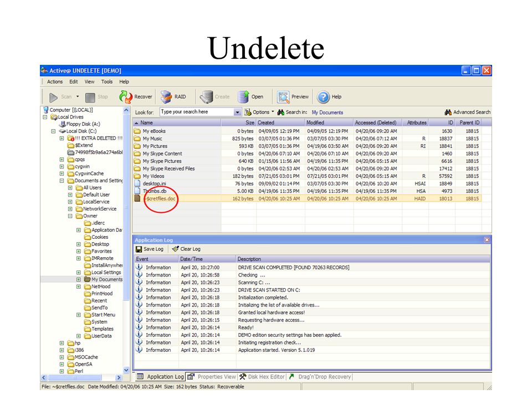Save the application log
This screenshot has height=399, width=532.
point(150,249)
